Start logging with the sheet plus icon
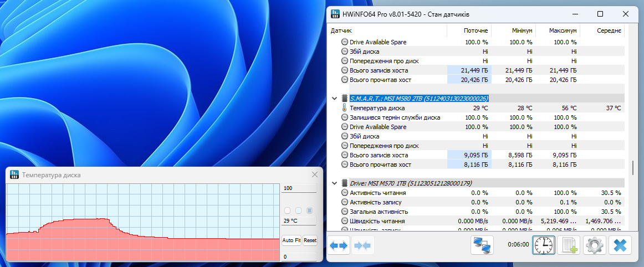 tap(569, 245)
